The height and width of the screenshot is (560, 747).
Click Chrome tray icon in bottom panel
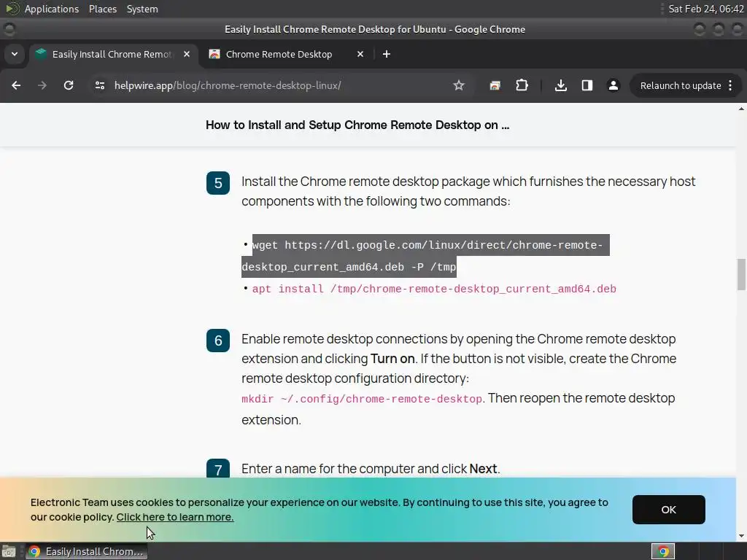(662, 551)
